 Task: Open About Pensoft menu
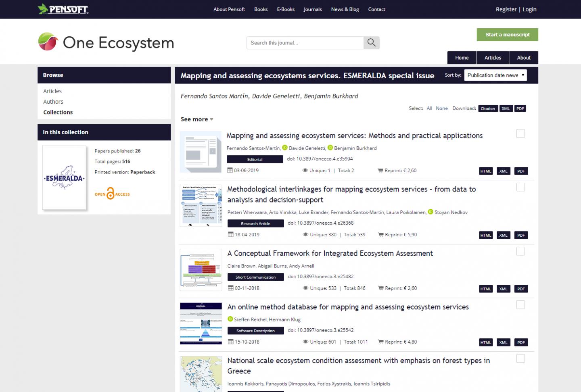click(x=229, y=9)
